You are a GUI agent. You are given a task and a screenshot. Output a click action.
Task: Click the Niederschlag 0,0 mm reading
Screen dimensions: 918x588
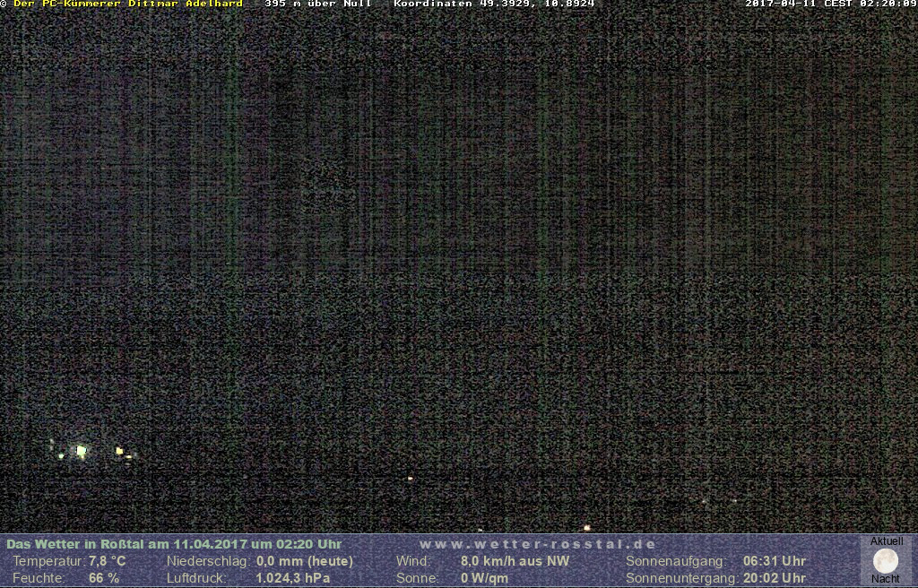click(x=305, y=561)
